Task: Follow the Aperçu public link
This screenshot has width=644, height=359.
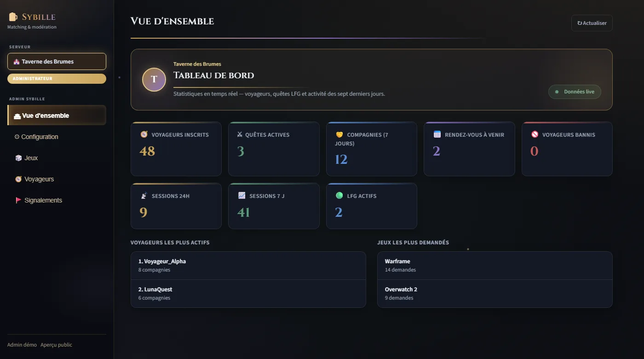Action: point(56,345)
